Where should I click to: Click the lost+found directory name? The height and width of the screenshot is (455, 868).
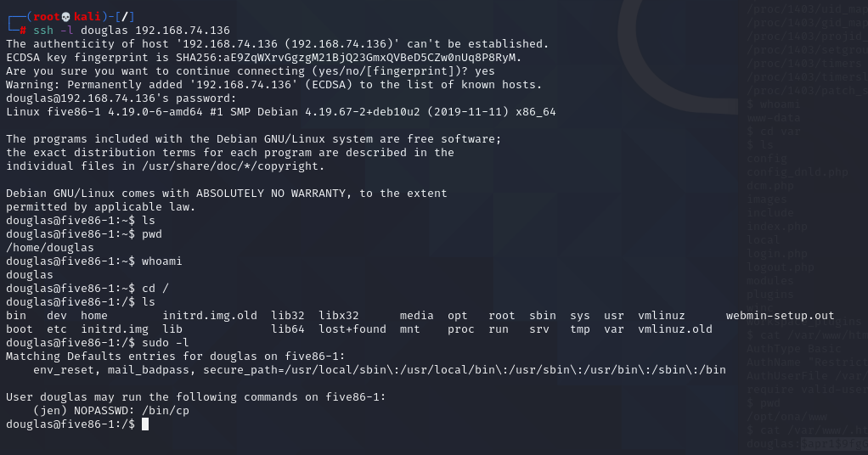click(x=352, y=329)
